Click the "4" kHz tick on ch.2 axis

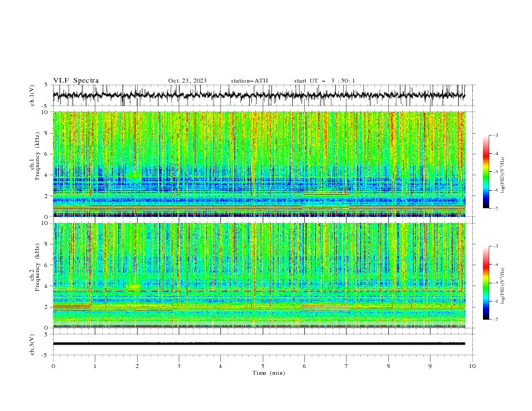pyautogui.click(x=47, y=286)
